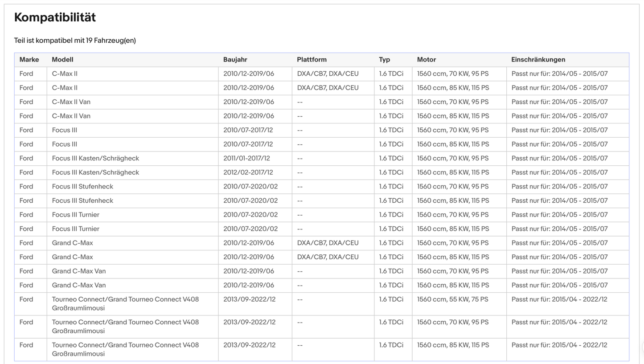Select the Grand C-Max Van 95 PS model cell
Screen dimensions: 644x364
[x=79, y=271]
